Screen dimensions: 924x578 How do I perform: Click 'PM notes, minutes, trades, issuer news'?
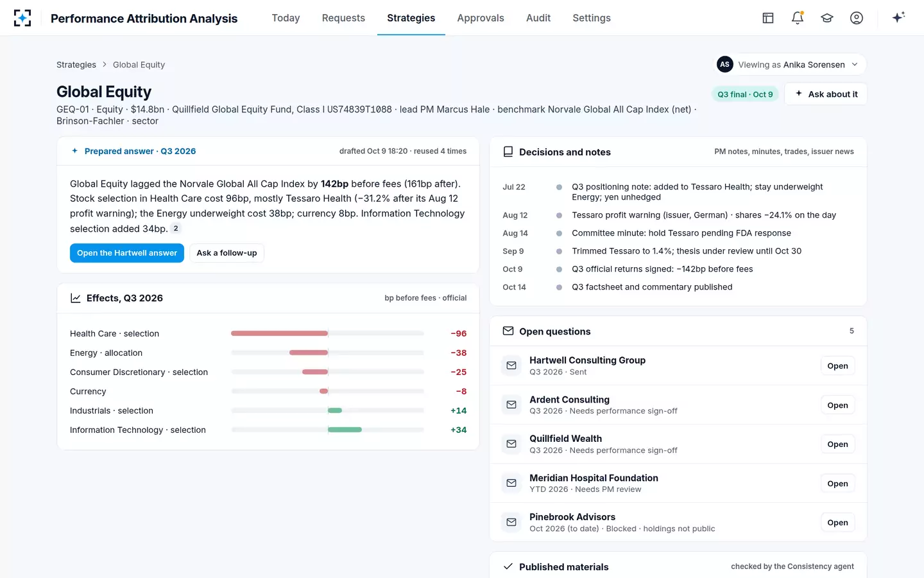[x=784, y=152]
